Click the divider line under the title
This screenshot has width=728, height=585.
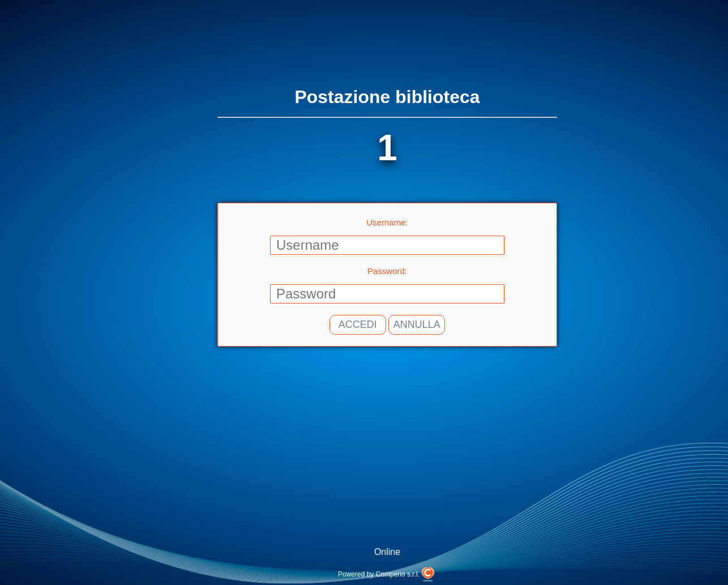click(387, 117)
